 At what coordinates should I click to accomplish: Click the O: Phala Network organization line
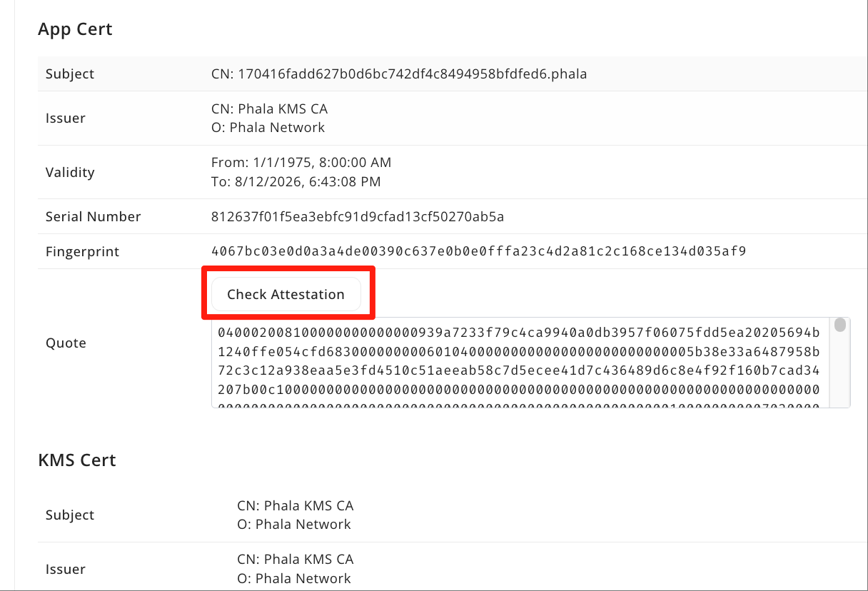click(268, 127)
